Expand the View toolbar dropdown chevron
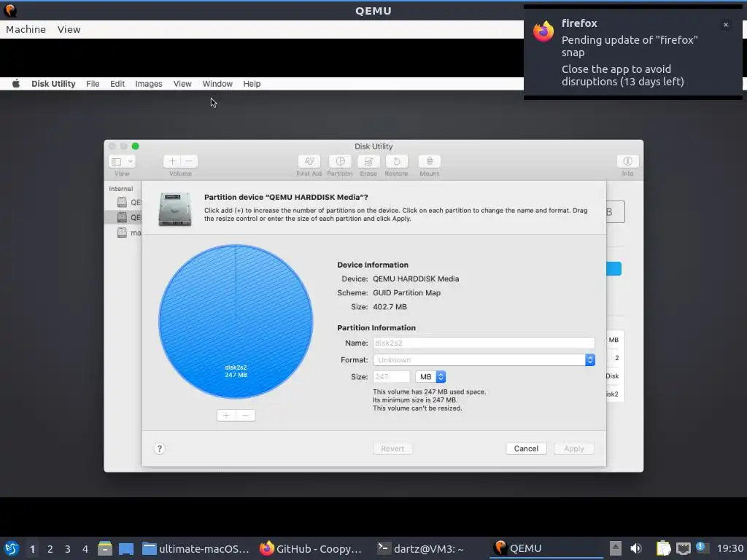Viewport: 747px width, 560px height. coord(130,161)
